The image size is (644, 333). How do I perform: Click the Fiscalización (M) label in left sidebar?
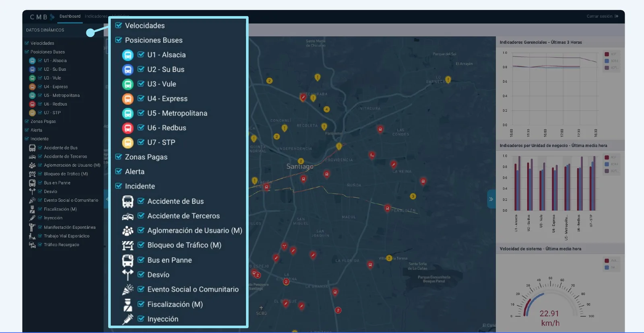(x=60, y=209)
